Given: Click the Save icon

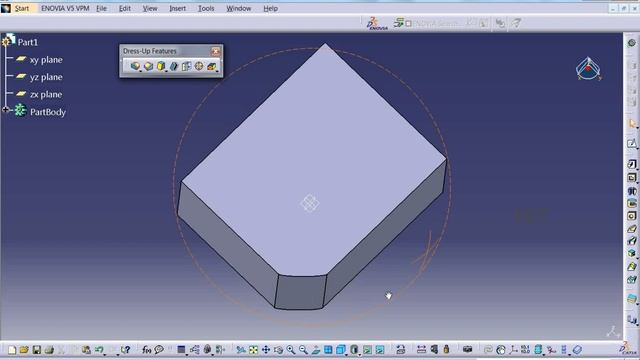Looking at the screenshot, I should point(36,350).
